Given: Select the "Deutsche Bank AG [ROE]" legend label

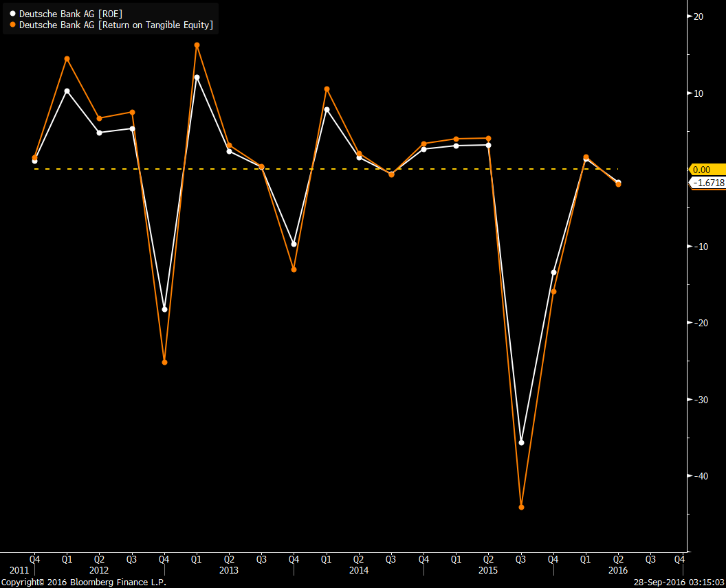Looking at the screenshot, I should (x=71, y=14).
